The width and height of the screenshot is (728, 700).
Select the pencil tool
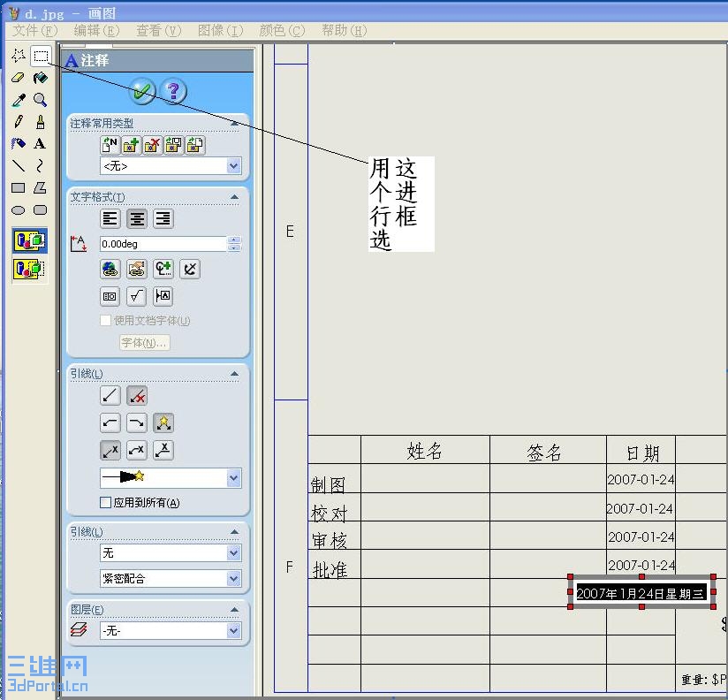(19, 122)
